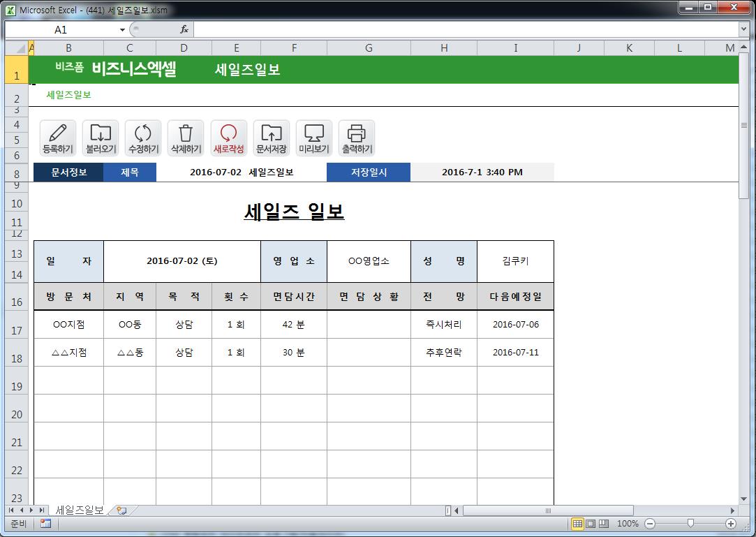
Task: Select the 세일즈일보 sheet tab
Action: tap(79, 510)
